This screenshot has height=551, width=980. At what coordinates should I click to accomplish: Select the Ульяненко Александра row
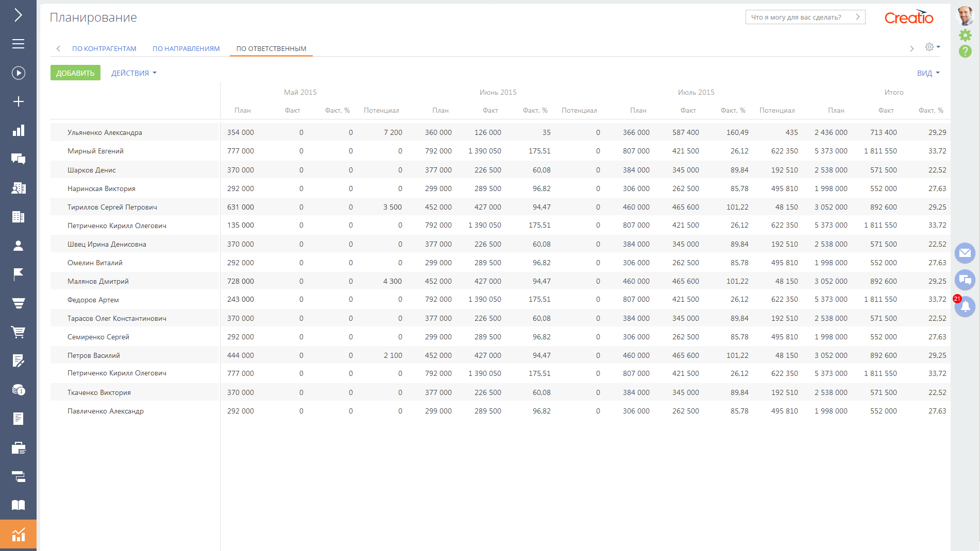(x=500, y=132)
